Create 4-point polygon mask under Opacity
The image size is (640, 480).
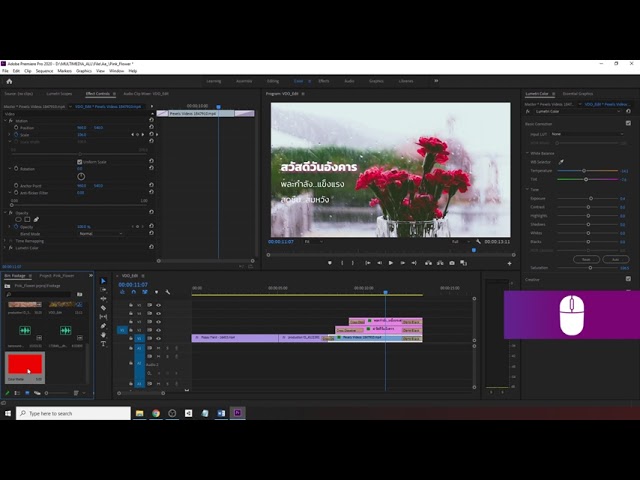27,220
